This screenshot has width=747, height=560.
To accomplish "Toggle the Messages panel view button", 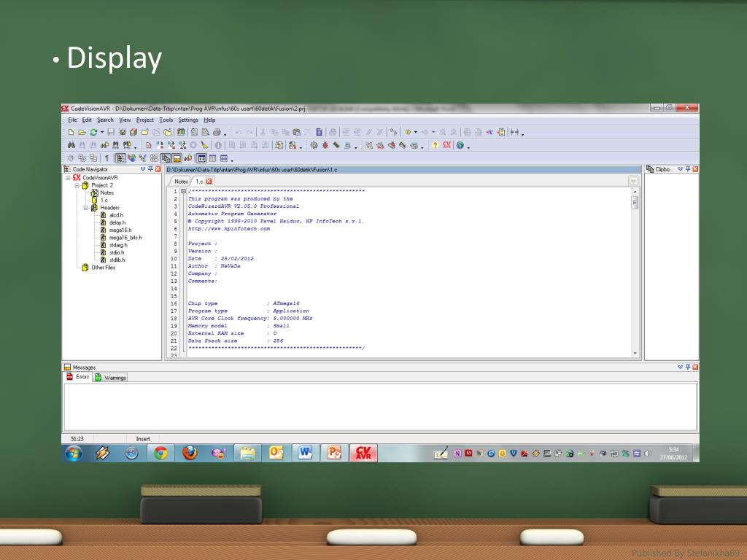I will (177, 158).
